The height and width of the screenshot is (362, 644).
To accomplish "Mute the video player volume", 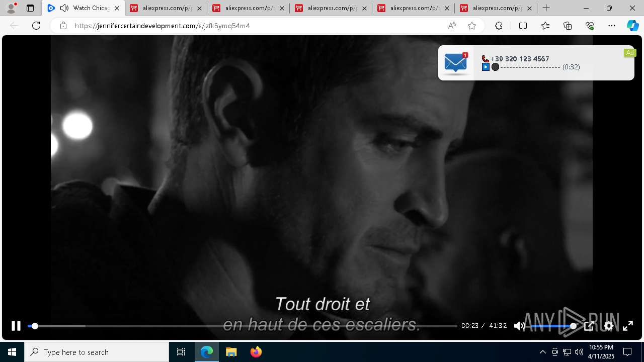I will [519, 326].
